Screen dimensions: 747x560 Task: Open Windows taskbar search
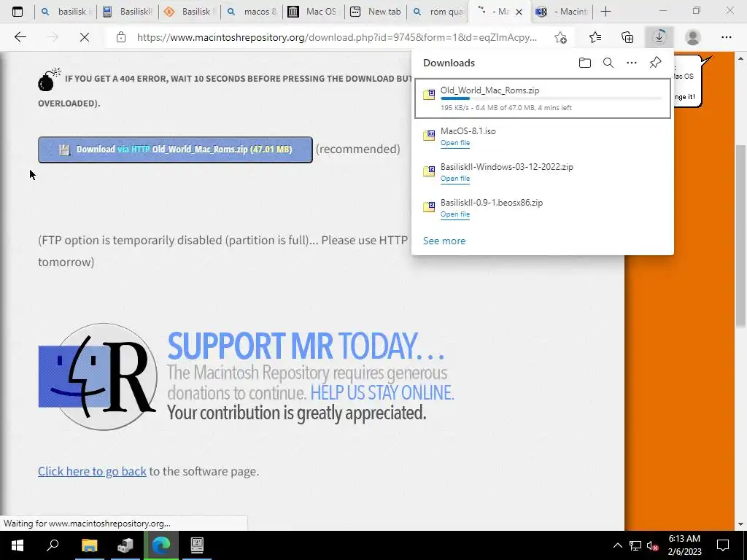(x=53, y=545)
